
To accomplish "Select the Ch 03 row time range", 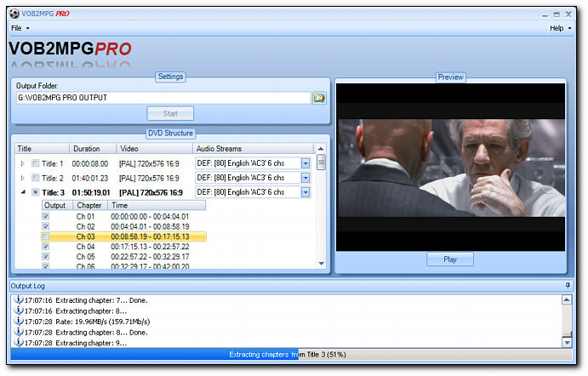I will click(150, 236).
